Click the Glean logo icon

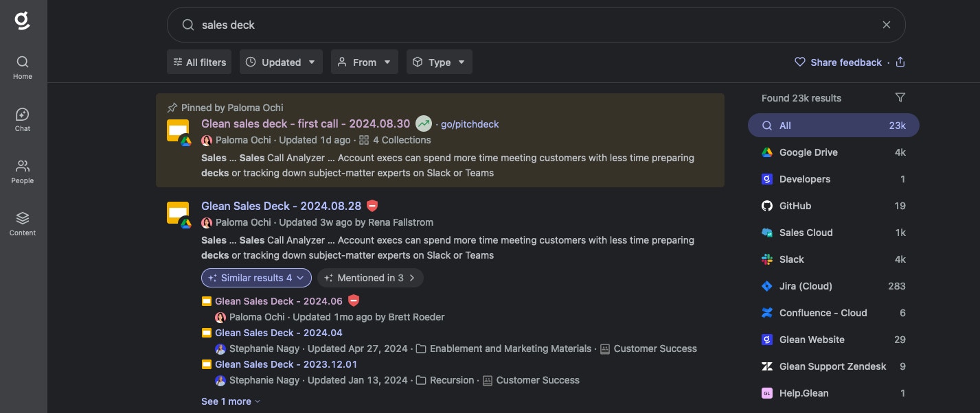(x=23, y=21)
